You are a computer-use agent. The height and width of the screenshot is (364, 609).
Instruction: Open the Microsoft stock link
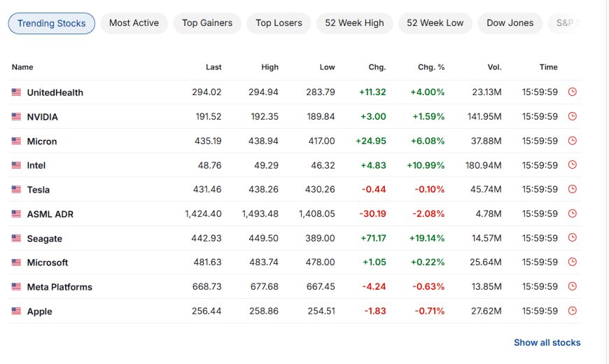pyautogui.click(x=48, y=262)
